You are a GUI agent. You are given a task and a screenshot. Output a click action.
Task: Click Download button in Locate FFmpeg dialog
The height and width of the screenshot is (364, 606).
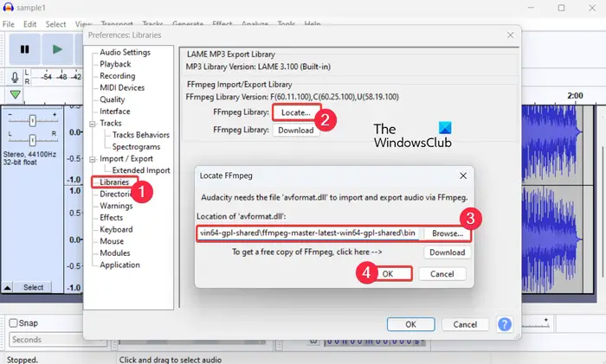click(x=448, y=252)
